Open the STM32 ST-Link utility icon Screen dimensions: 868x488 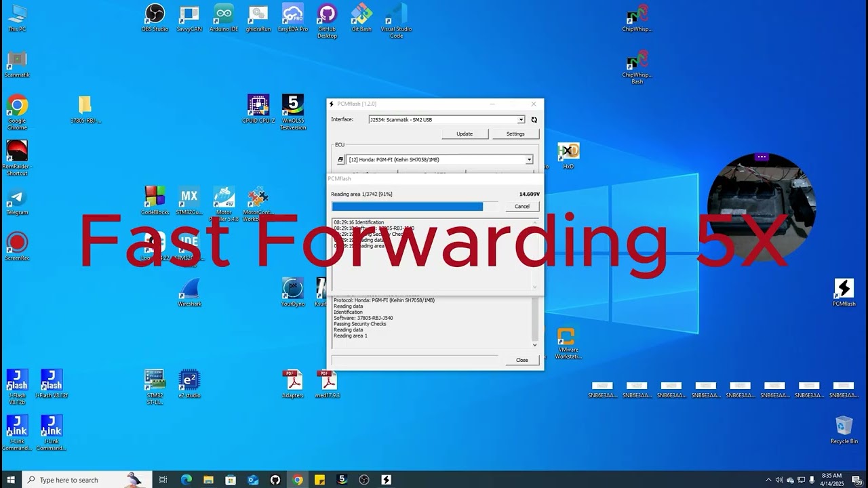point(155,386)
